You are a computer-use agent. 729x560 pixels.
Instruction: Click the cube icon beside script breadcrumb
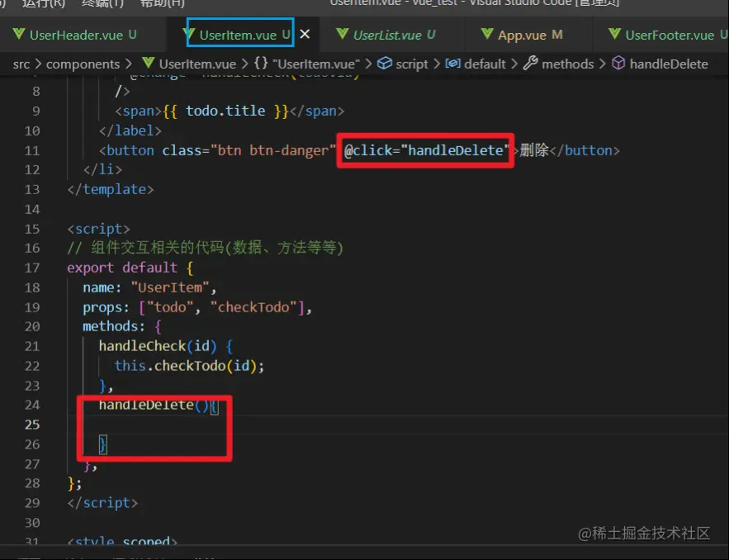click(384, 64)
